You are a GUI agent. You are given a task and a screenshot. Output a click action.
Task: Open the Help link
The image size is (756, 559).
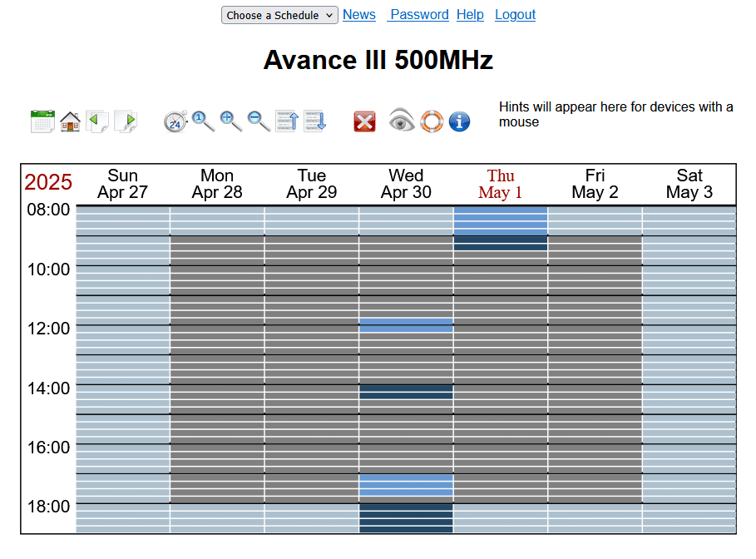tap(470, 14)
